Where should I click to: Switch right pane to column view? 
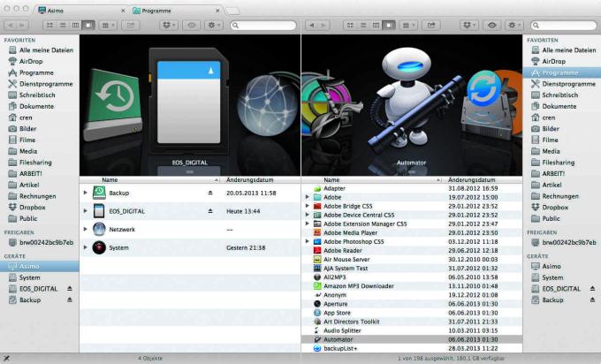[x=376, y=26]
